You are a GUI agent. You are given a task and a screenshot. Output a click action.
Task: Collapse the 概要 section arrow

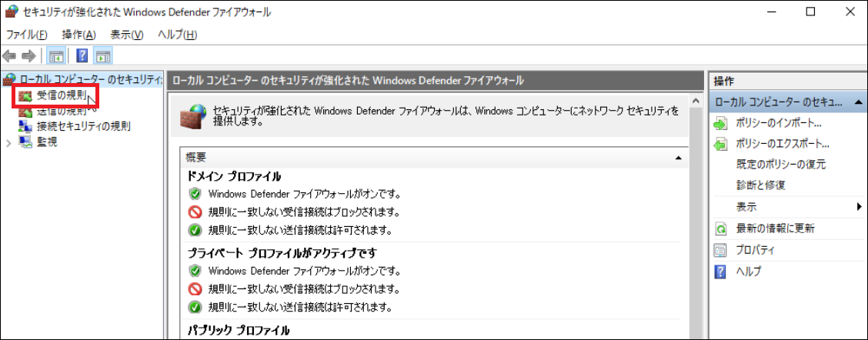point(679,157)
